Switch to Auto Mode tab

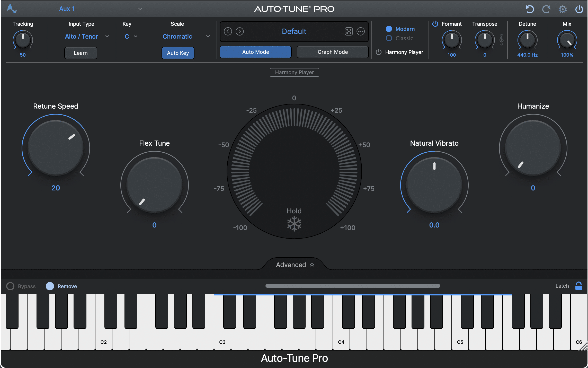click(255, 52)
